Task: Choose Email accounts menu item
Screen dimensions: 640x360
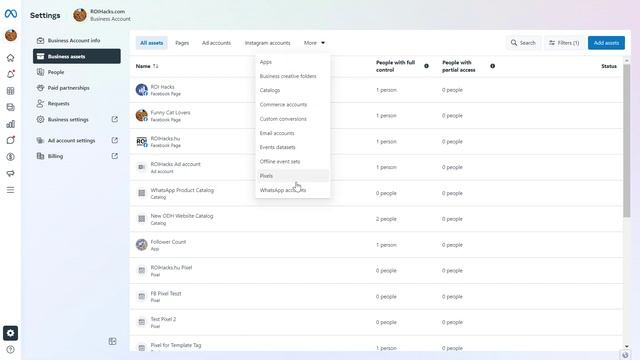Action: [x=292, y=133]
